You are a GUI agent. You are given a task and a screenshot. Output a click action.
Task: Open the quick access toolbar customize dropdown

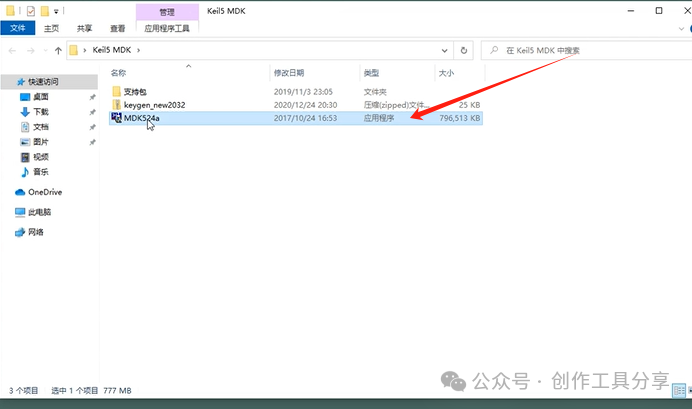coord(56,11)
